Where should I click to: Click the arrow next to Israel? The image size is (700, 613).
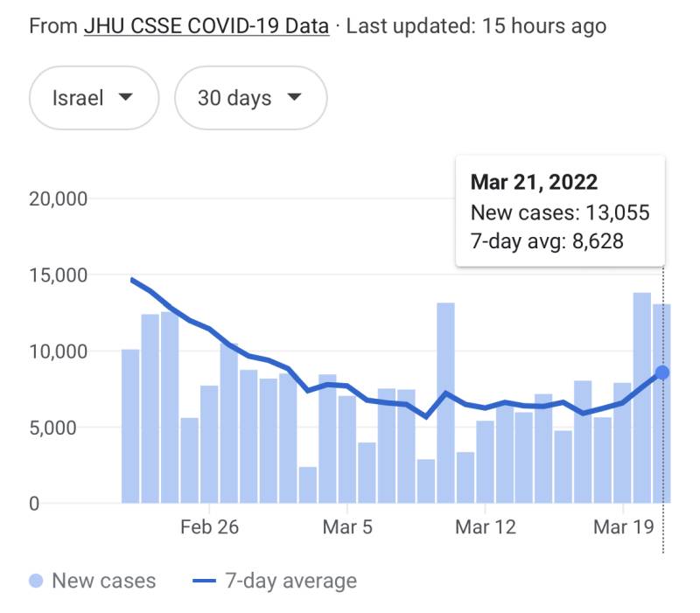point(126,98)
